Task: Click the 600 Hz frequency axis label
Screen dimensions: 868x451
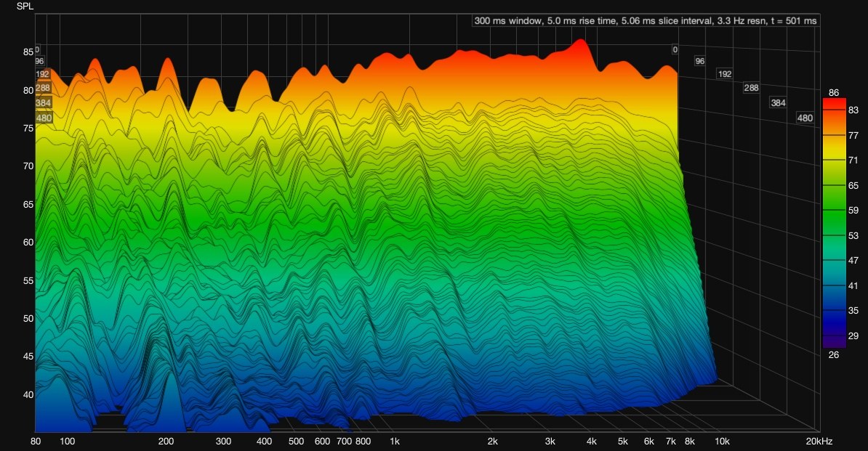Action: tap(322, 441)
